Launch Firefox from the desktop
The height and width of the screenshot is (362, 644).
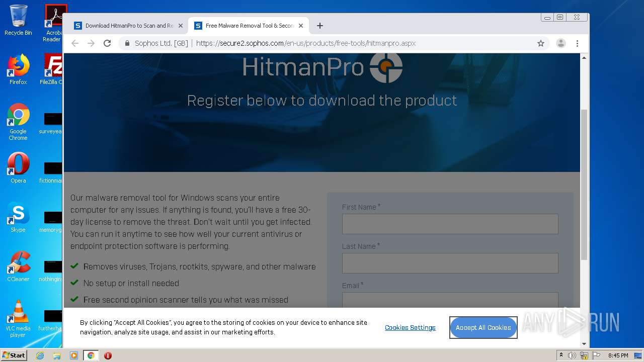(18, 69)
